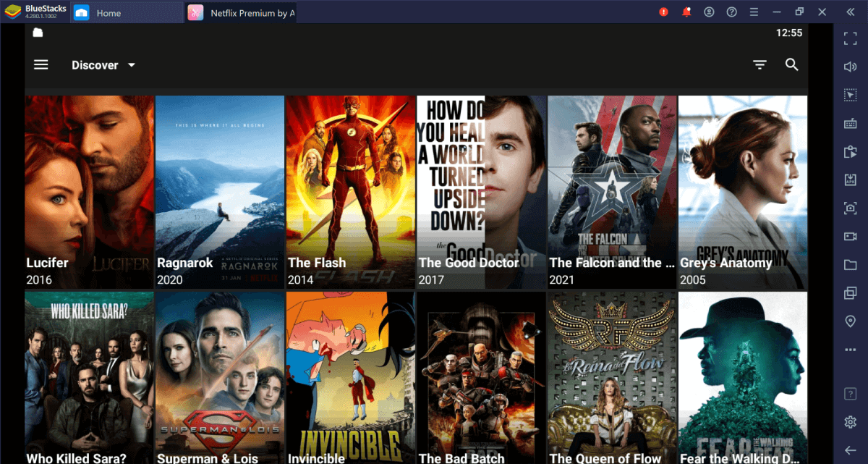Open the keyboard controls icon
Viewport: 868px width, 464px height.
[x=851, y=123]
